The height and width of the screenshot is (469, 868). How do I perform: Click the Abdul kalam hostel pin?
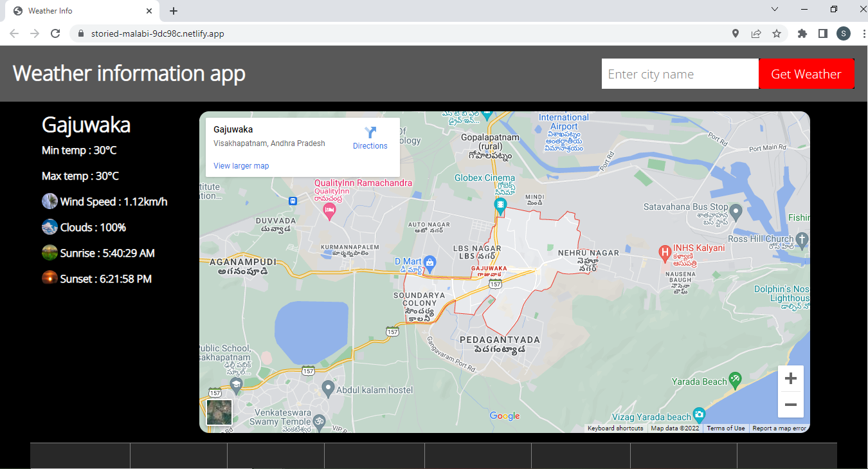(328, 388)
